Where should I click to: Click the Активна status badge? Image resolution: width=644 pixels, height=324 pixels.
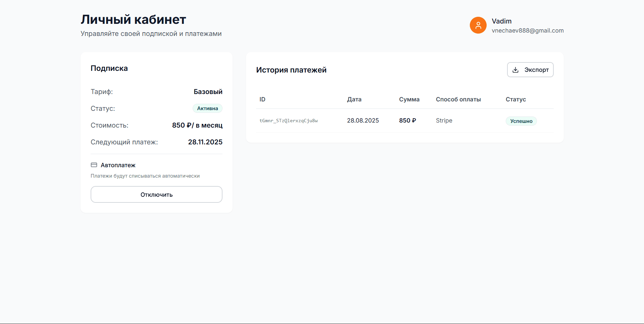(x=207, y=108)
